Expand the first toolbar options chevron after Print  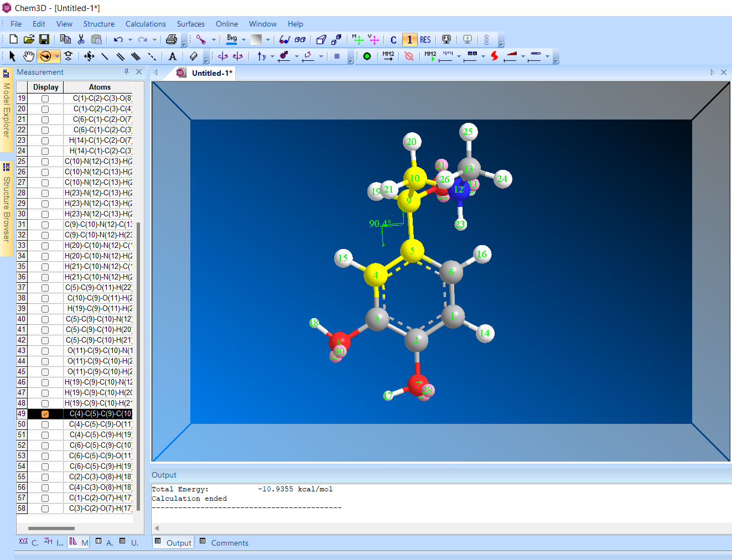click(x=184, y=43)
